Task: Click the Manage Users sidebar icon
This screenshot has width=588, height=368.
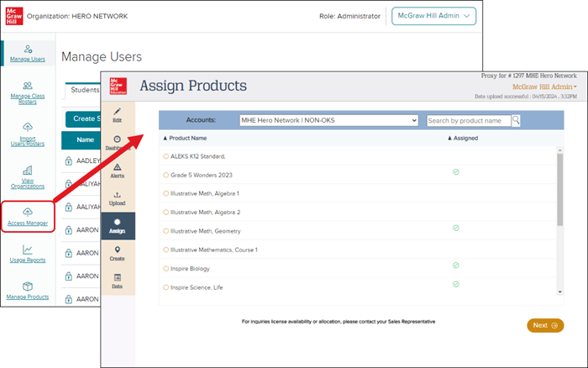Action: [28, 52]
